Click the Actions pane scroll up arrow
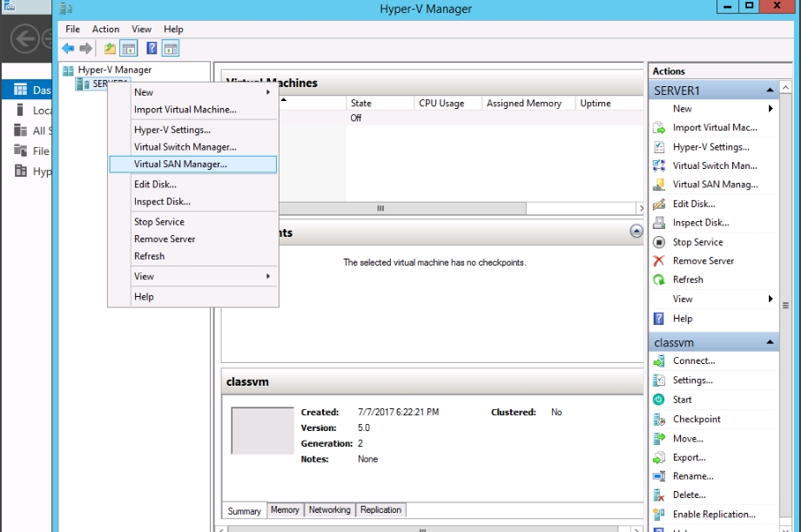801x532 pixels. tap(785, 88)
